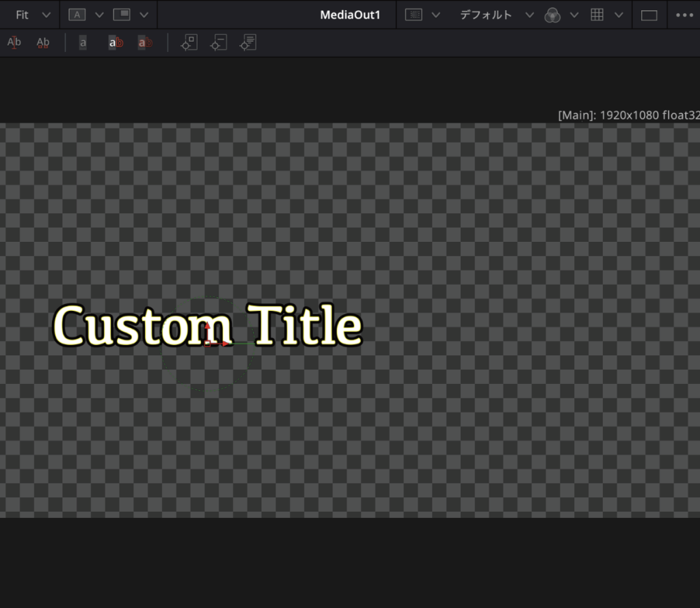700x608 pixels.
Task: Click the crosshair-with-single-line page icon
Action: [218, 43]
